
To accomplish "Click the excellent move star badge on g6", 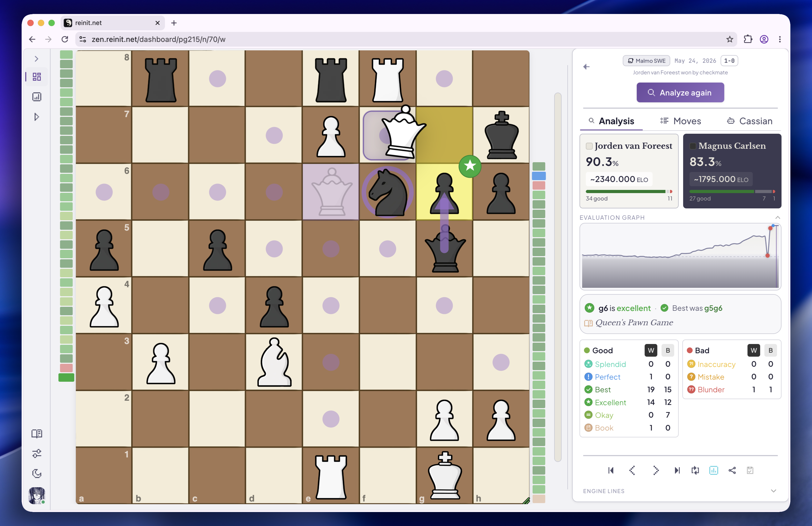I will (x=470, y=166).
